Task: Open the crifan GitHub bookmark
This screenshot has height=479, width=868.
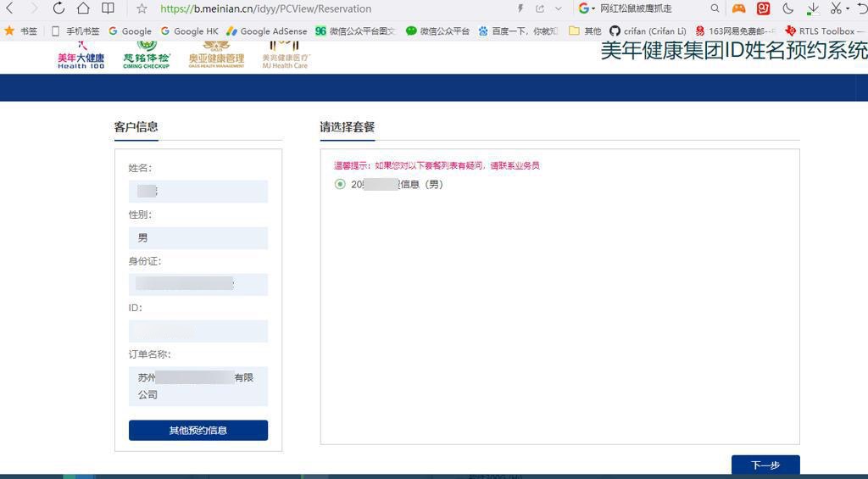Action: click(648, 31)
